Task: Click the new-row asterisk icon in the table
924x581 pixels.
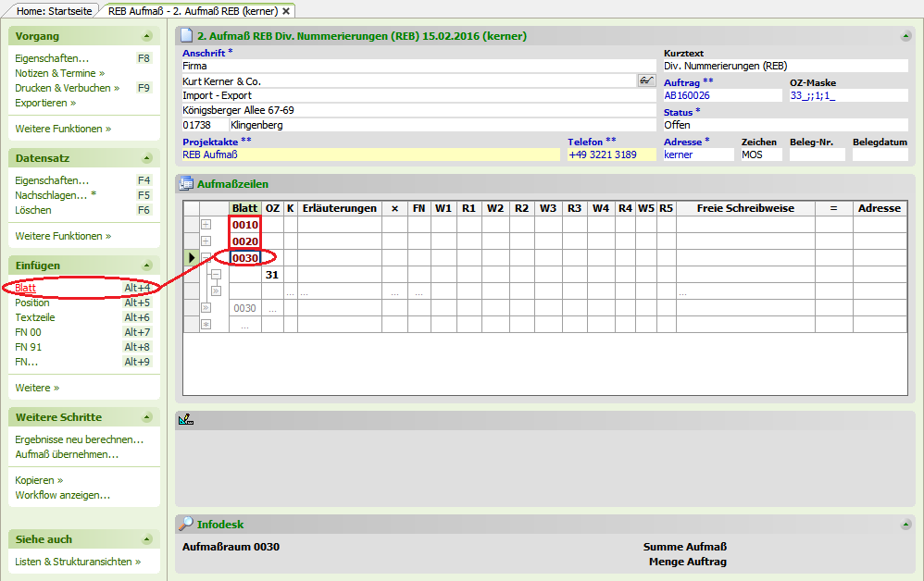Action: [206, 325]
